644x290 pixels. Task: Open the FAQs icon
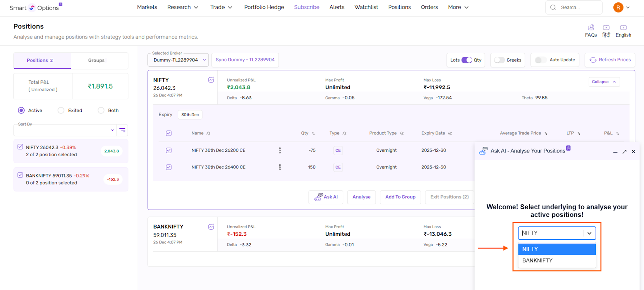point(591,28)
